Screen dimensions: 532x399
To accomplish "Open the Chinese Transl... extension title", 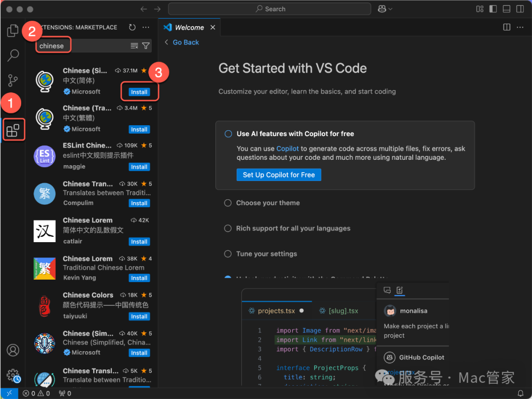I will click(x=91, y=371).
